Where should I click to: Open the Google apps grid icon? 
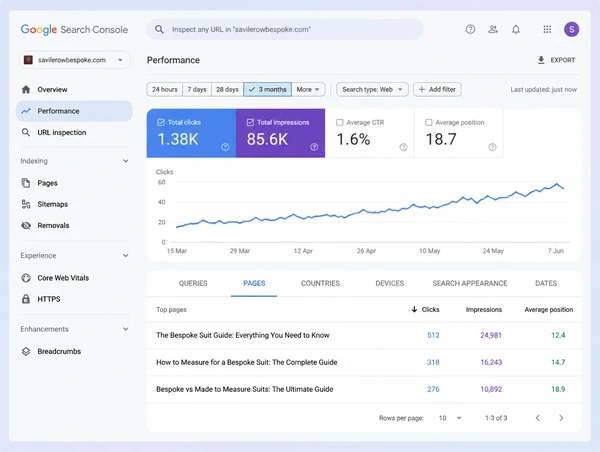547,29
